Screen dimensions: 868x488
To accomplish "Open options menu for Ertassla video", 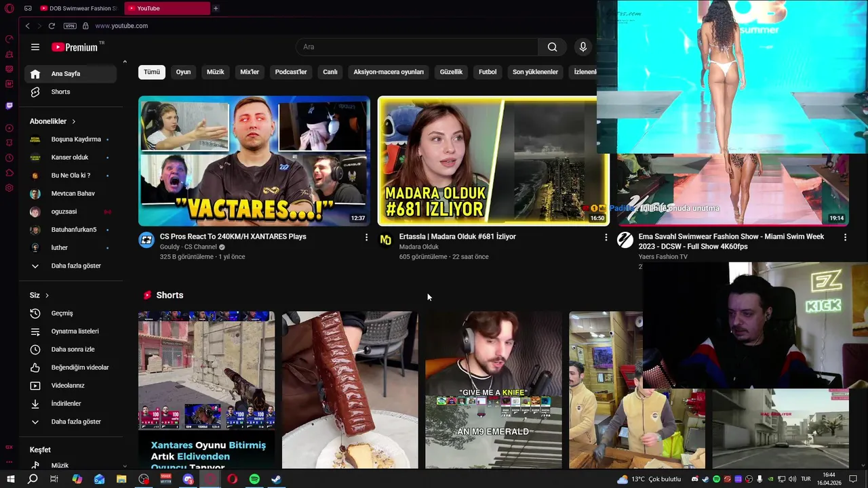I will click(x=606, y=237).
